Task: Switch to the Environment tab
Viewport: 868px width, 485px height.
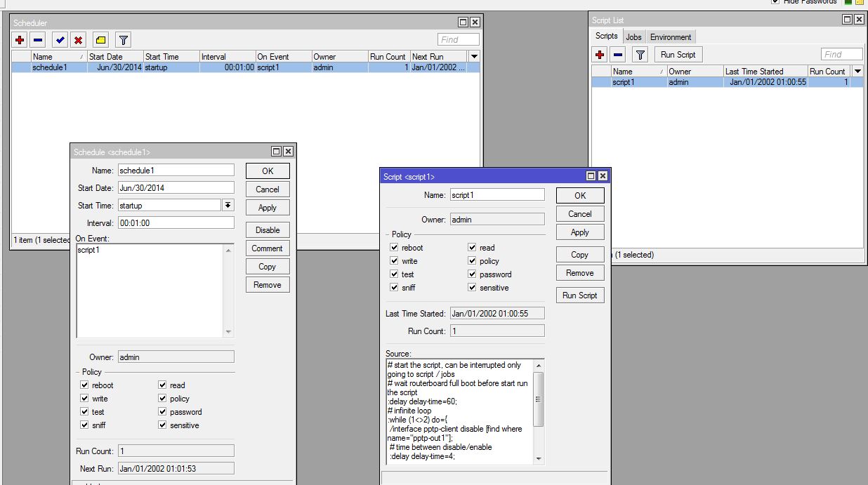Action: [670, 36]
